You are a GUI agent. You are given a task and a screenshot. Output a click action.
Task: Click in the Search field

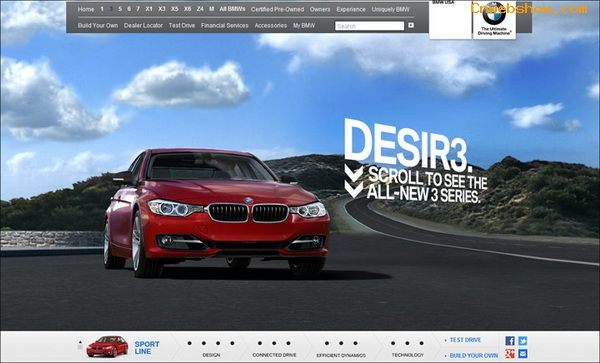[x=369, y=26]
